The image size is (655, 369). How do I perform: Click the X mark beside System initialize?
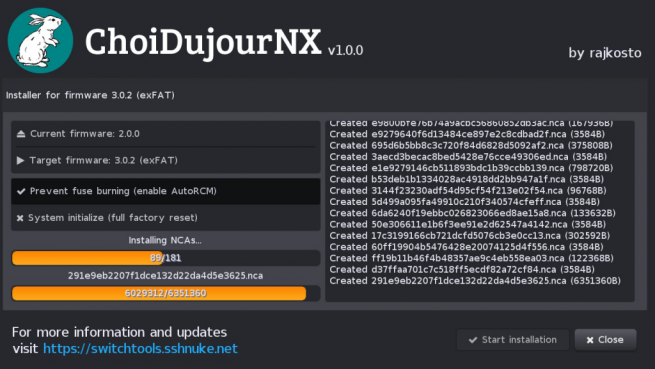[20, 218]
